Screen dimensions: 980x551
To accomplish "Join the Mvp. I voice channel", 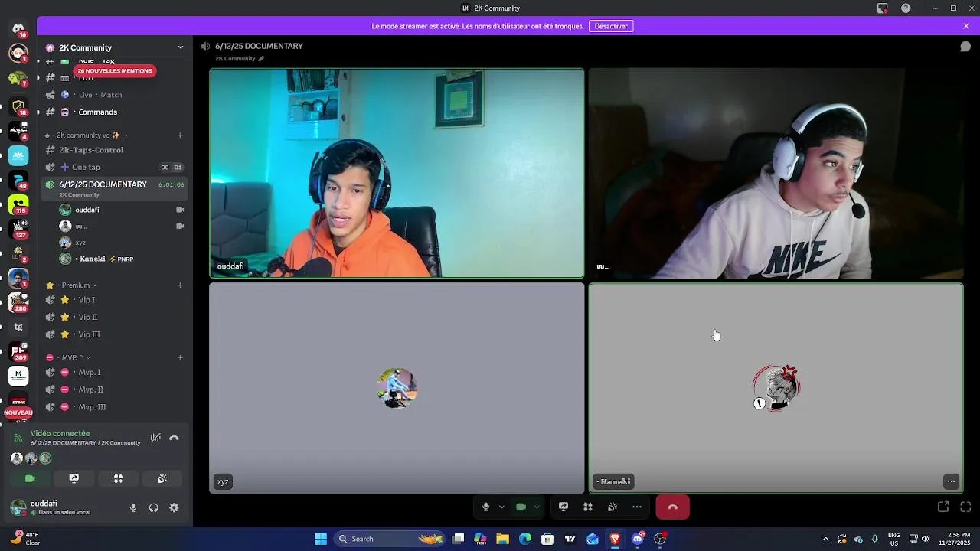I will click(x=115, y=372).
